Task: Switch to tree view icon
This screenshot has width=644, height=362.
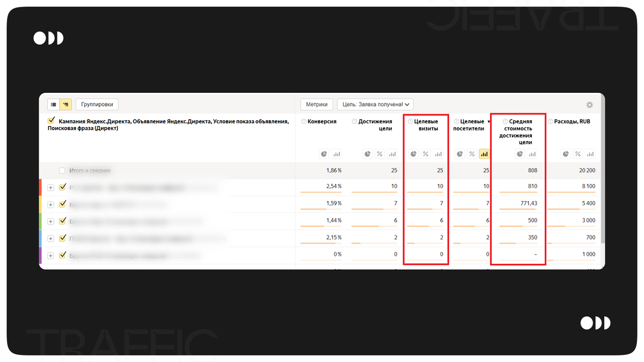Action: pos(65,105)
